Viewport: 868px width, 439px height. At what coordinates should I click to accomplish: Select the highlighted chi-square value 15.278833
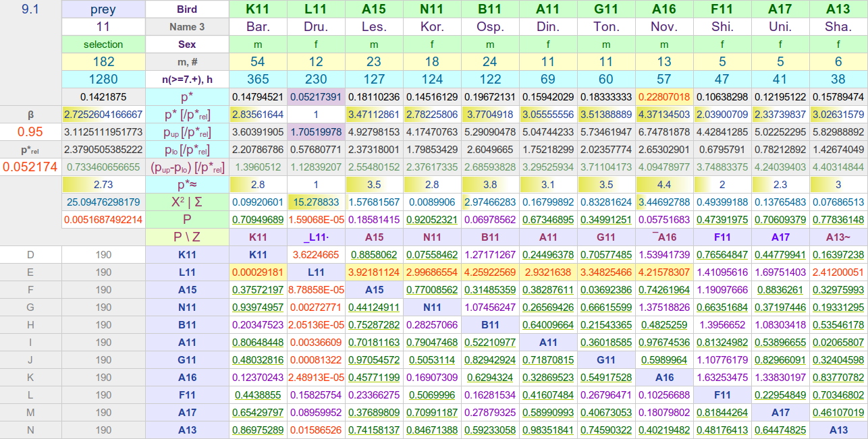click(x=316, y=202)
